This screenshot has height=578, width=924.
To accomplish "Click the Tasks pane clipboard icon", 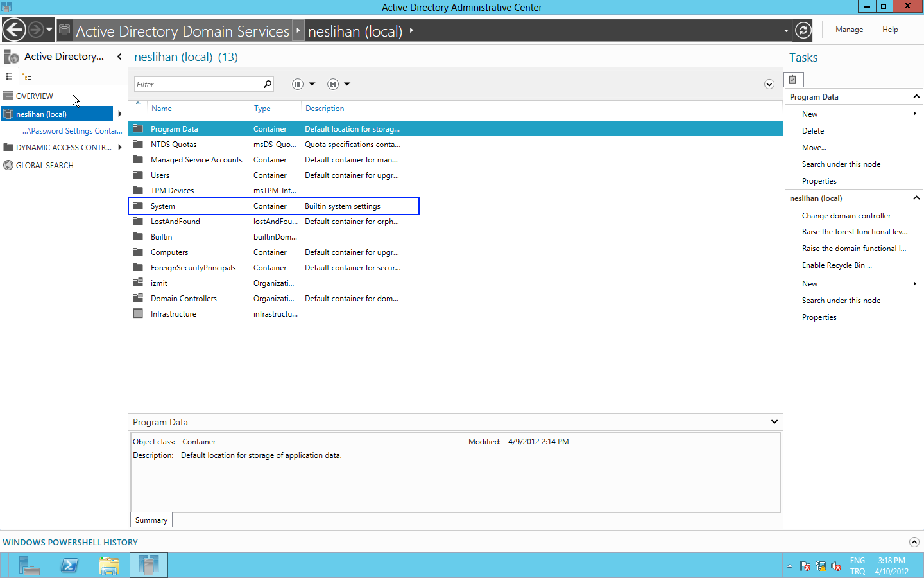I will (793, 80).
